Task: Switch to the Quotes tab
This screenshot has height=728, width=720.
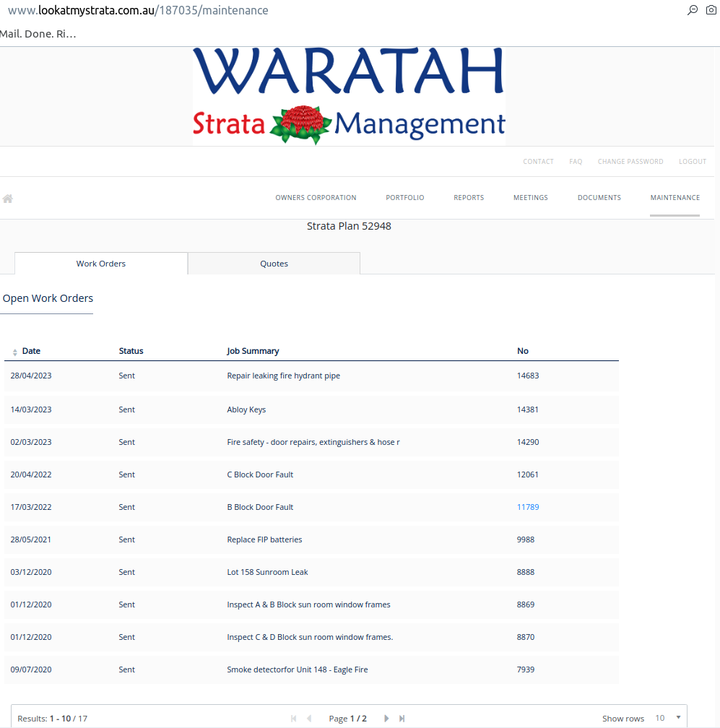Action: point(274,264)
